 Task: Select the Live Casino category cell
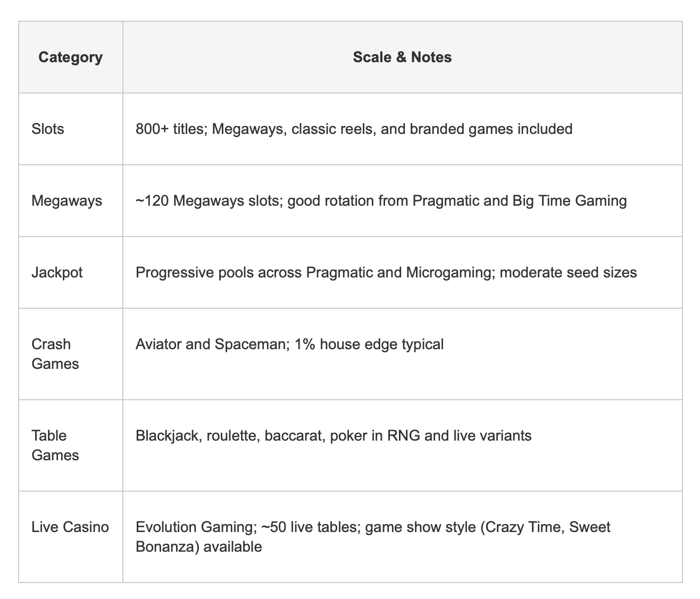[x=70, y=536]
